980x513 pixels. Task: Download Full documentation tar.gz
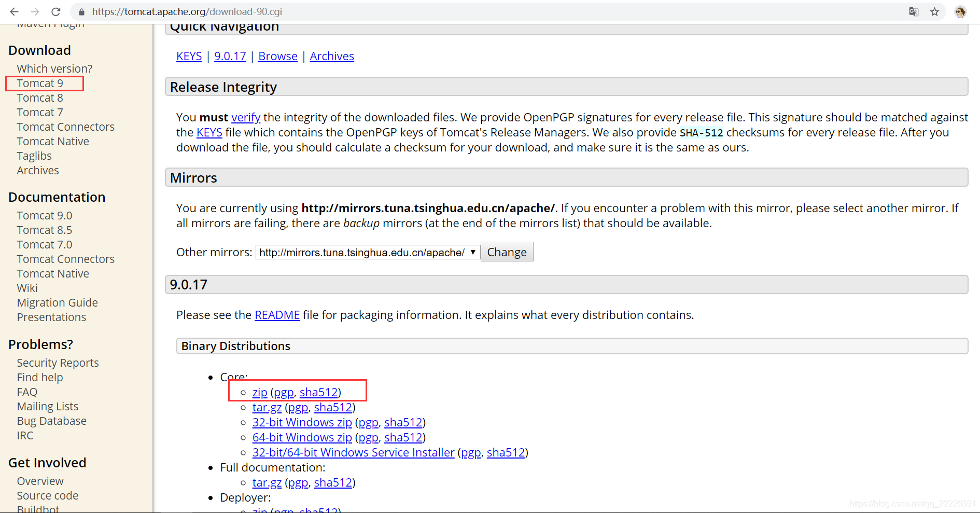(267, 482)
